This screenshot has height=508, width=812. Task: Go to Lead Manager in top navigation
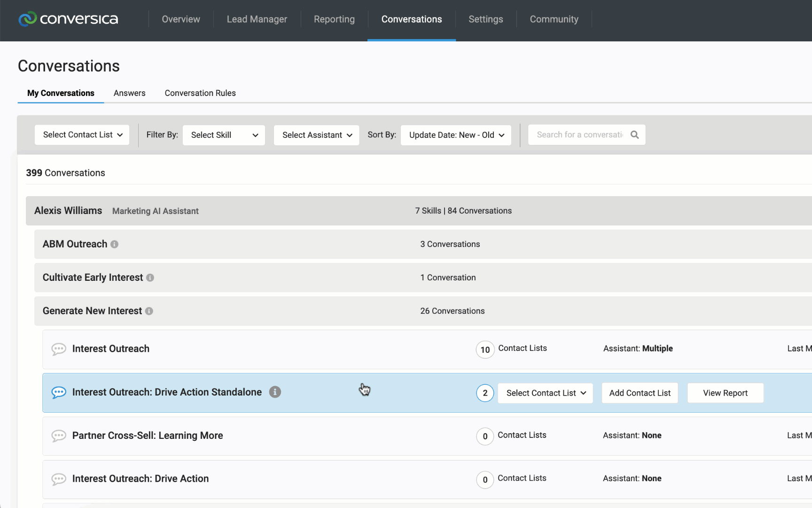point(257,19)
